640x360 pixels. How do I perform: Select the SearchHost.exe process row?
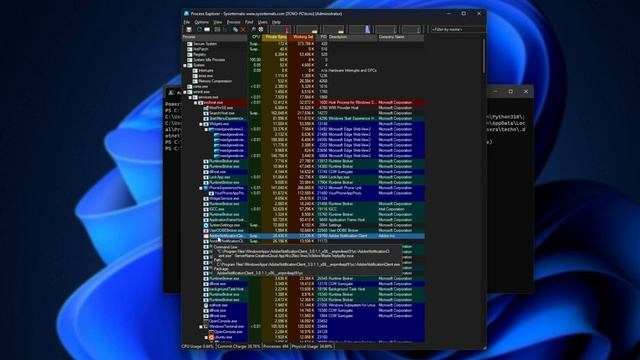coord(303,113)
